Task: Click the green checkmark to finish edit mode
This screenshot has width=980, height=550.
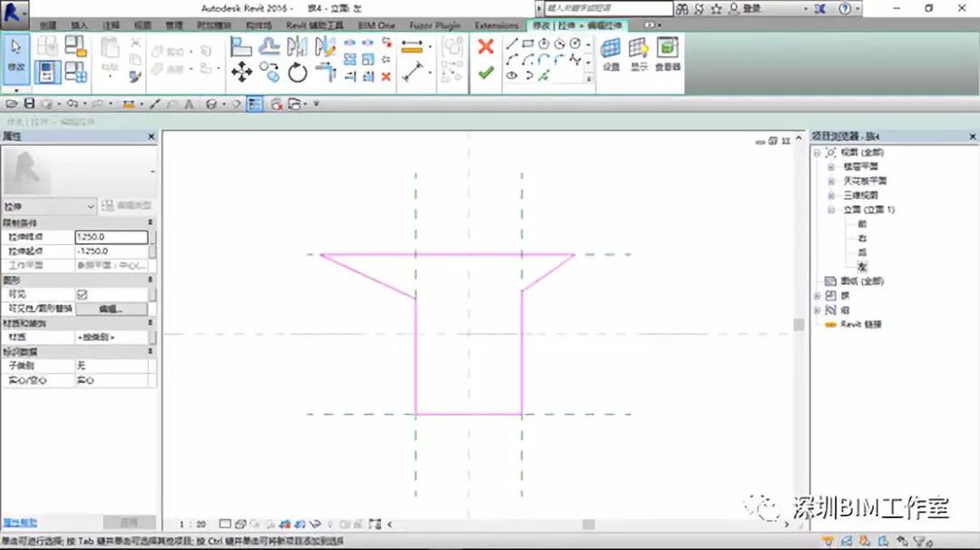Action: pyautogui.click(x=485, y=74)
